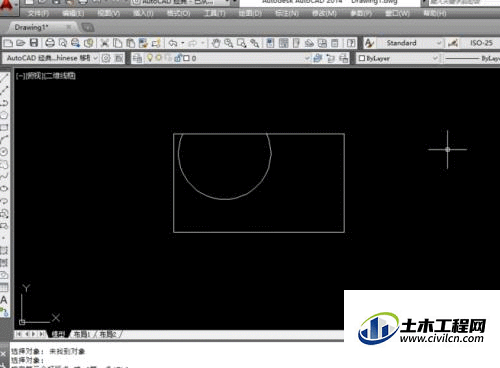
Task: Switch to the Layout1 tab
Action: pyautogui.click(x=82, y=334)
